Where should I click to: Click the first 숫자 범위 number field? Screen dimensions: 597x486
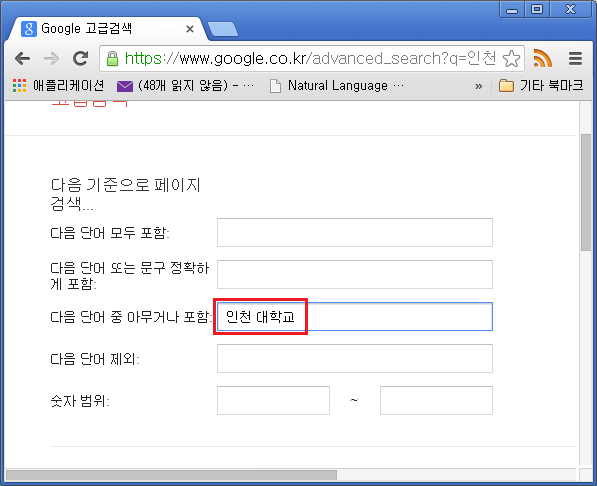[x=273, y=400]
